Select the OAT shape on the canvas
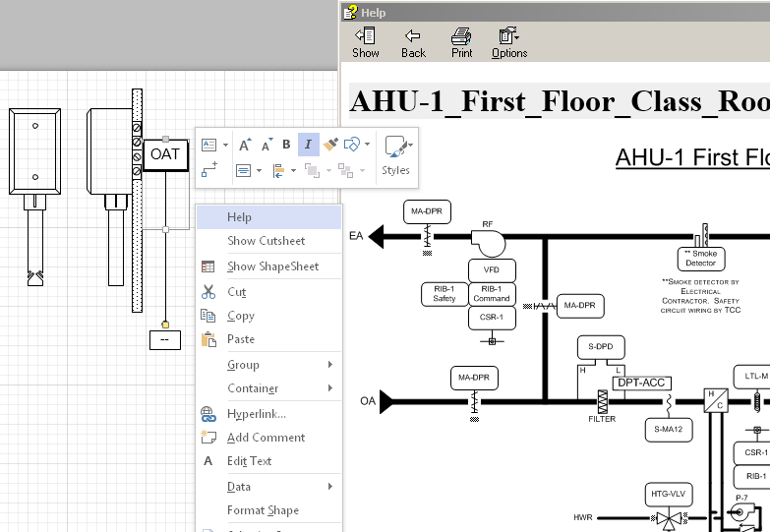The image size is (770, 532). (x=165, y=154)
